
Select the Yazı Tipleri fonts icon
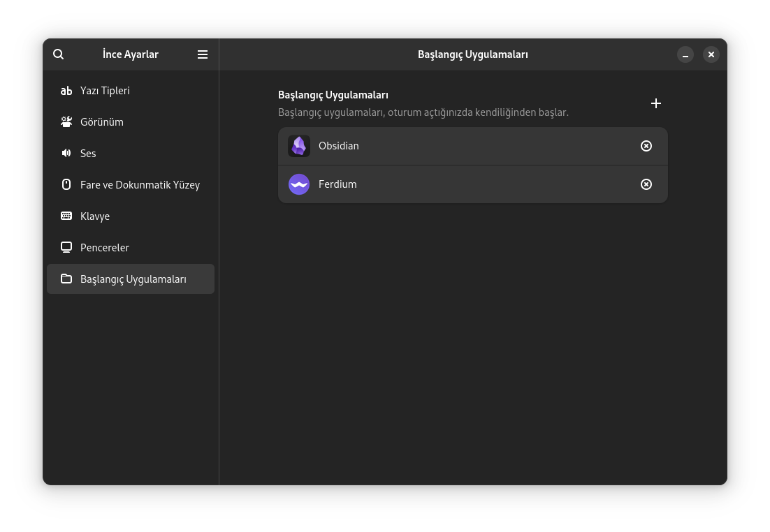pos(66,91)
